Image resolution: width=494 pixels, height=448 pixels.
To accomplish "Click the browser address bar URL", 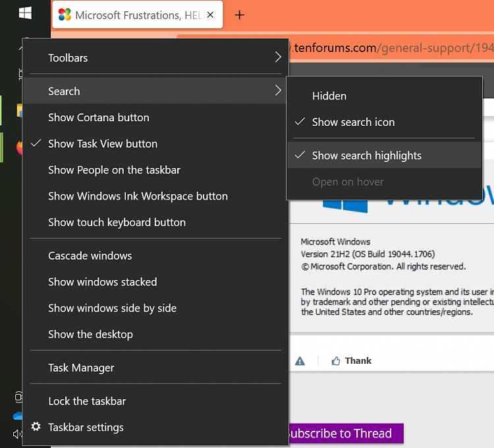I will click(389, 48).
